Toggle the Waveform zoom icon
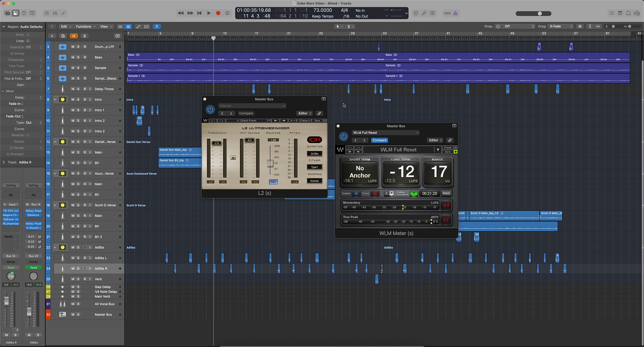 click(580, 26)
